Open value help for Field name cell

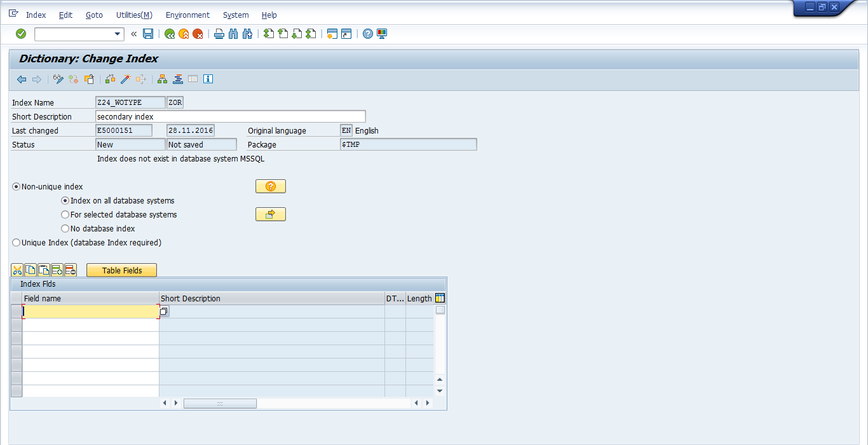click(164, 311)
